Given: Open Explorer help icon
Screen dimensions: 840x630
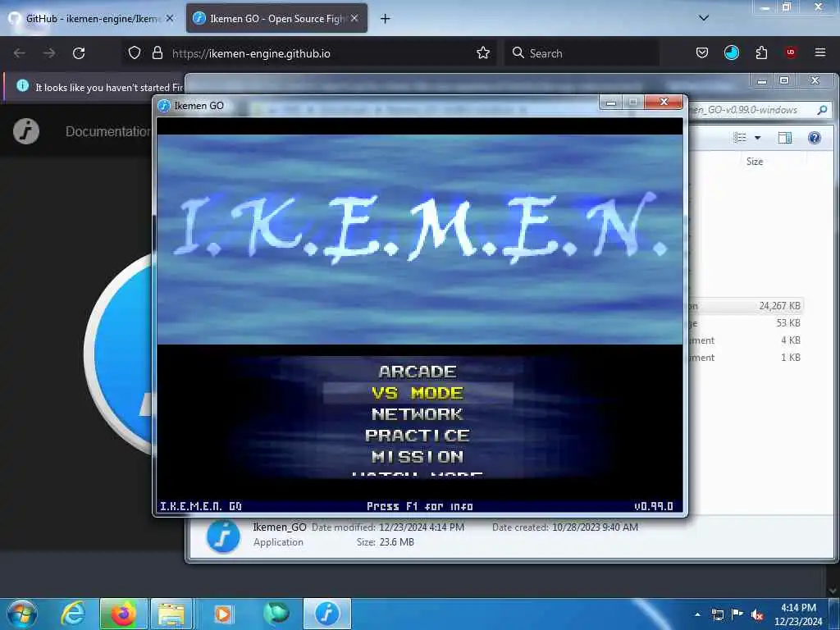Looking at the screenshot, I should (x=815, y=138).
